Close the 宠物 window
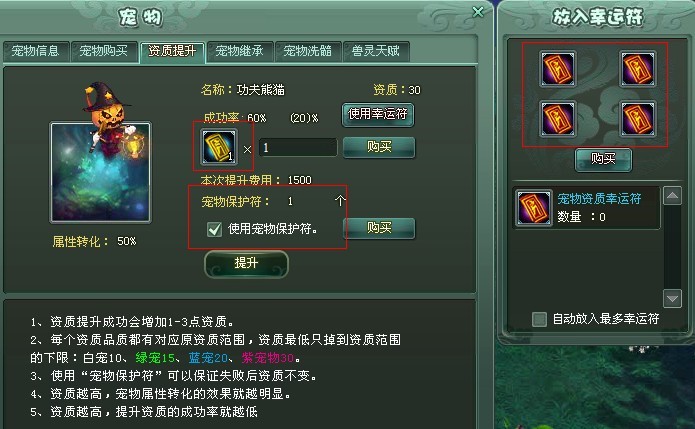 coord(478,12)
